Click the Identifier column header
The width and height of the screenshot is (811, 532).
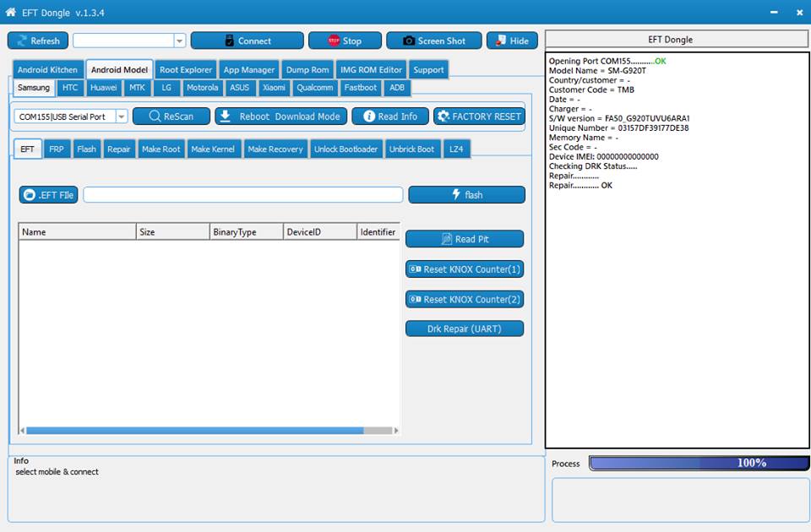click(378, 232)
